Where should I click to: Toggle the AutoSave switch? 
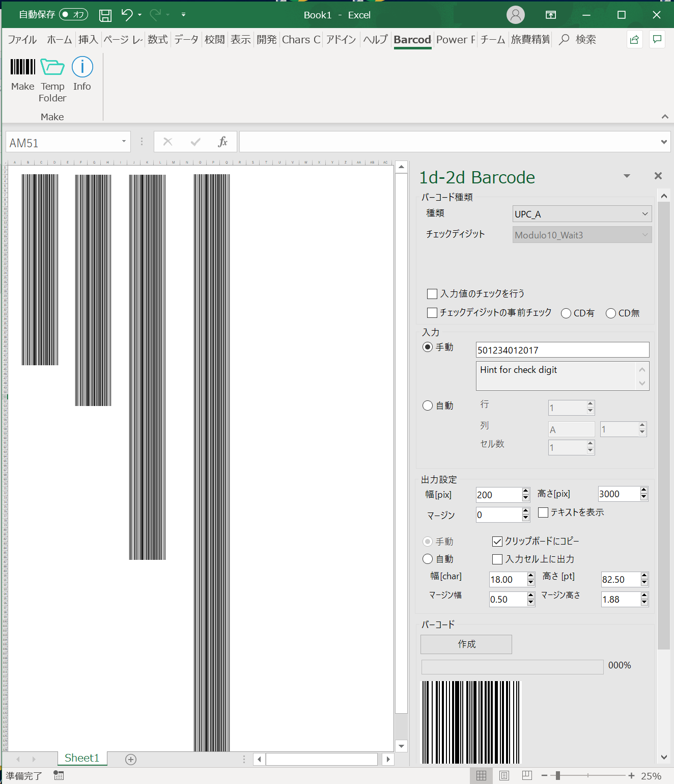[x=73, y=14]
